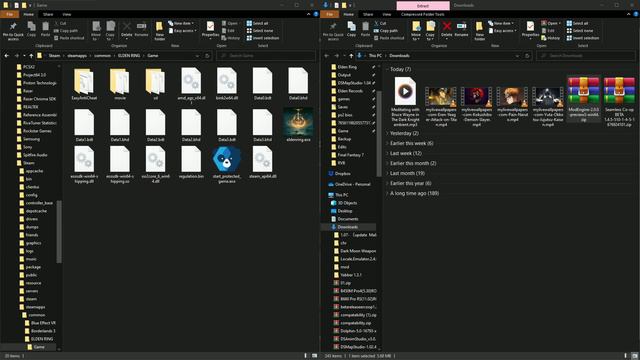Click Rename in the Downloads window ribbon
The width and height of the screenshot is (640, 360).
coord(461,30)
